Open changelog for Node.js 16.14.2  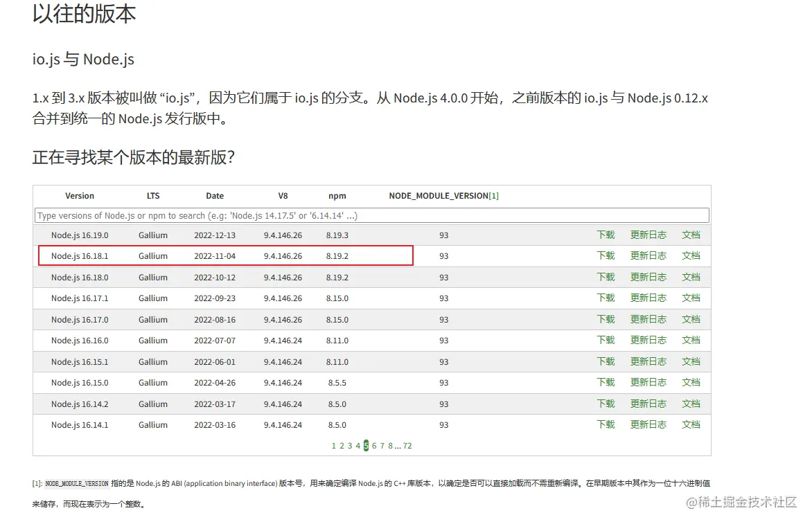tap(648, 404)
